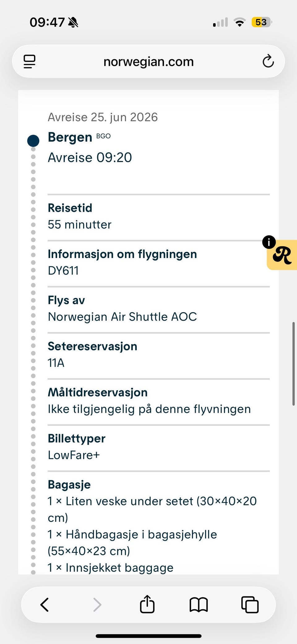
Task: Tap the Bagasje section heading
Action: 69,484
